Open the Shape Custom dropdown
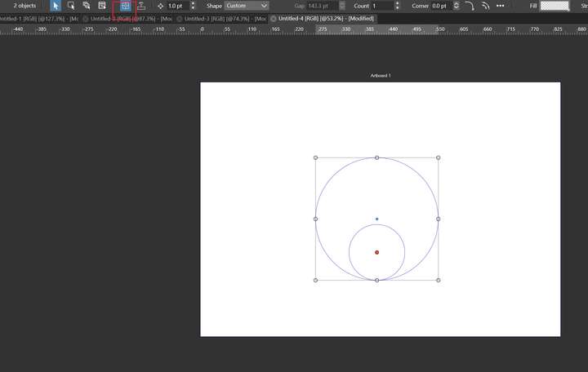 click(x=247, y=6)
